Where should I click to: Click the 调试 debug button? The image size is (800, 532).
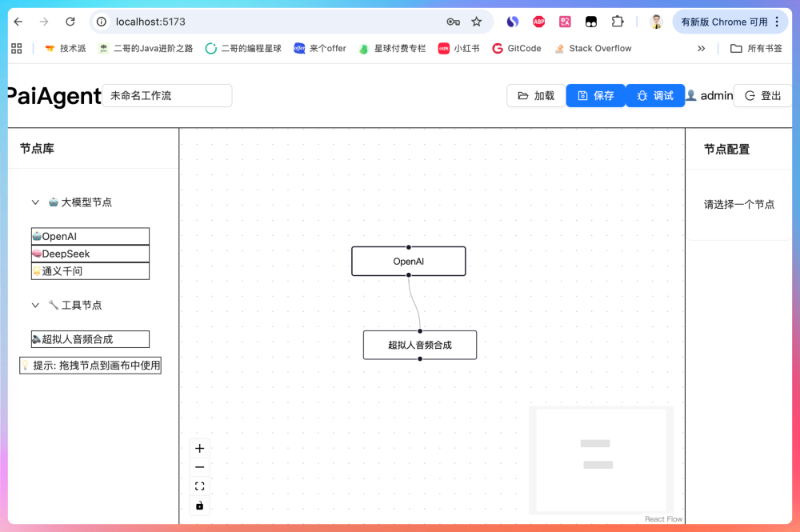click(x=655, y=95)
